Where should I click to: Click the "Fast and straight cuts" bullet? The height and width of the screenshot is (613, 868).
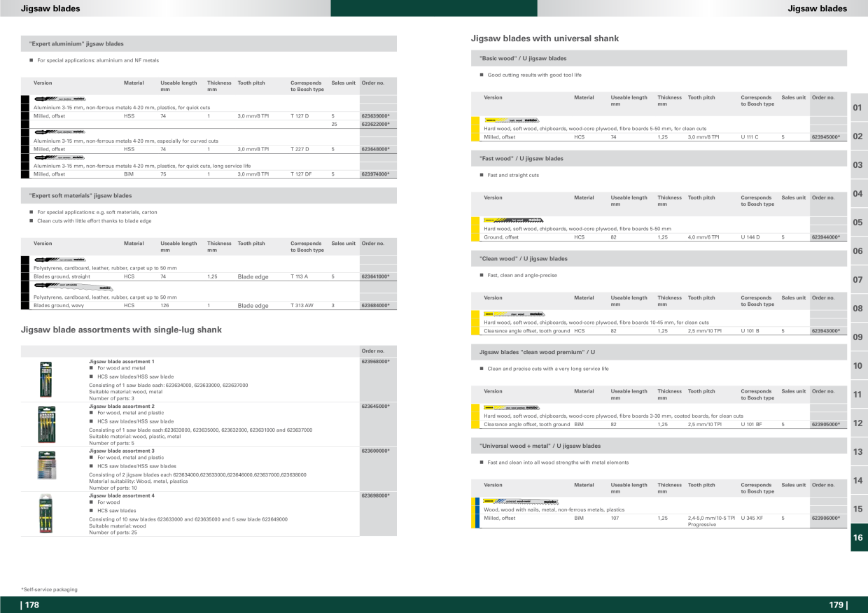tap(513, 176)
